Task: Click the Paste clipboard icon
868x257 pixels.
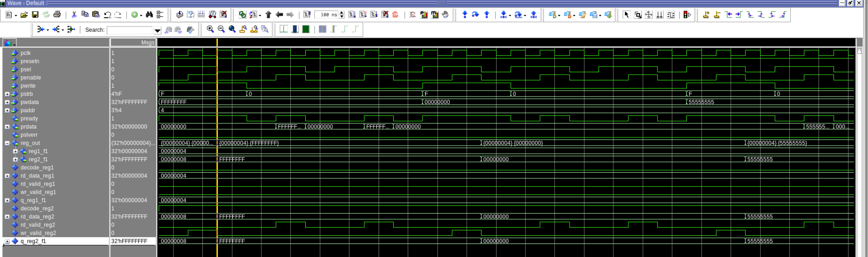Action: [x=96, y=15]
